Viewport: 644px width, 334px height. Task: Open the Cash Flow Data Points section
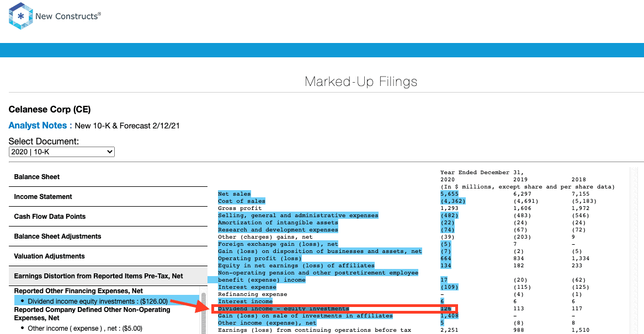tap(108, 217)
